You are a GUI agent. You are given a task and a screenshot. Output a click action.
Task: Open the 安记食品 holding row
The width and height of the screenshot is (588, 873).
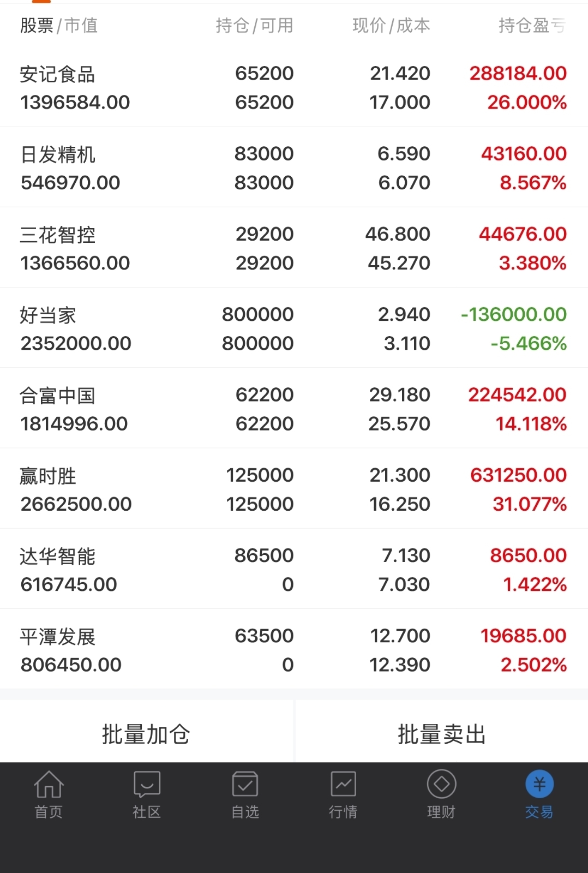(x=294, y=87)
